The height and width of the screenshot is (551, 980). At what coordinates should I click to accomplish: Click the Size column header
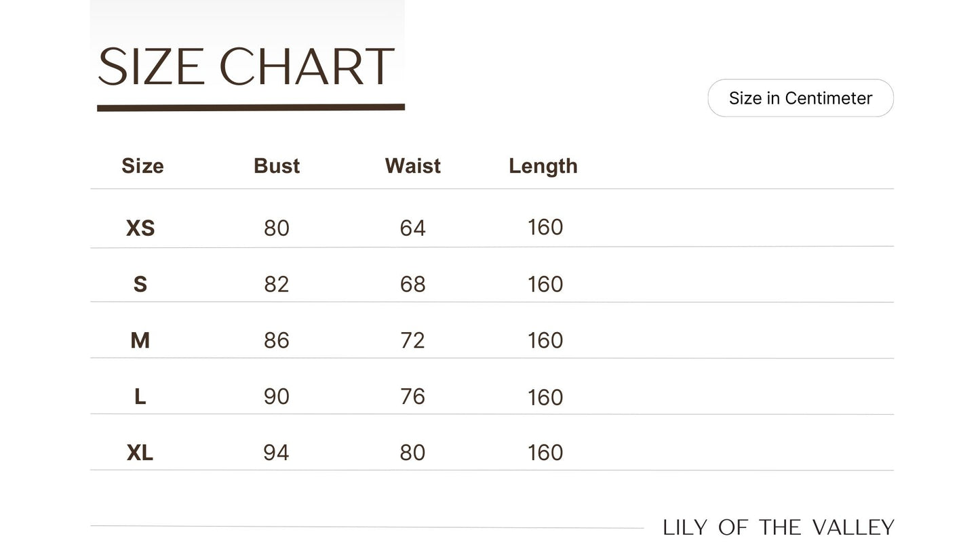pyautogui.click(x=142, y=166)
